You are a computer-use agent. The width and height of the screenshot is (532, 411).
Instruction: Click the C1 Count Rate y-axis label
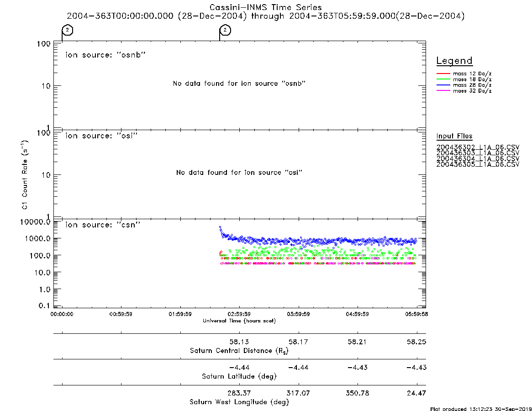(x=25, y=175)
